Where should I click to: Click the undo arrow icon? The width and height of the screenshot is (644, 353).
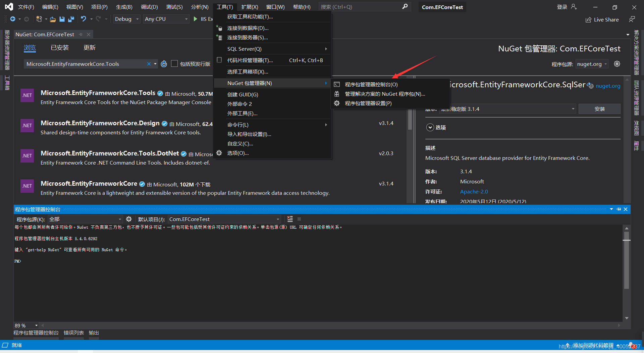click(x=83, y=19)
